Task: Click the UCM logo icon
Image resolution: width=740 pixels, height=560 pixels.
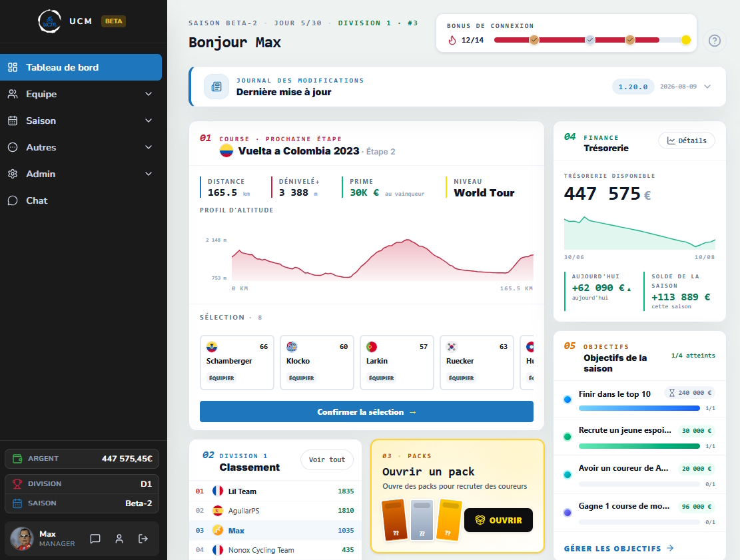Action: point(49,21)
